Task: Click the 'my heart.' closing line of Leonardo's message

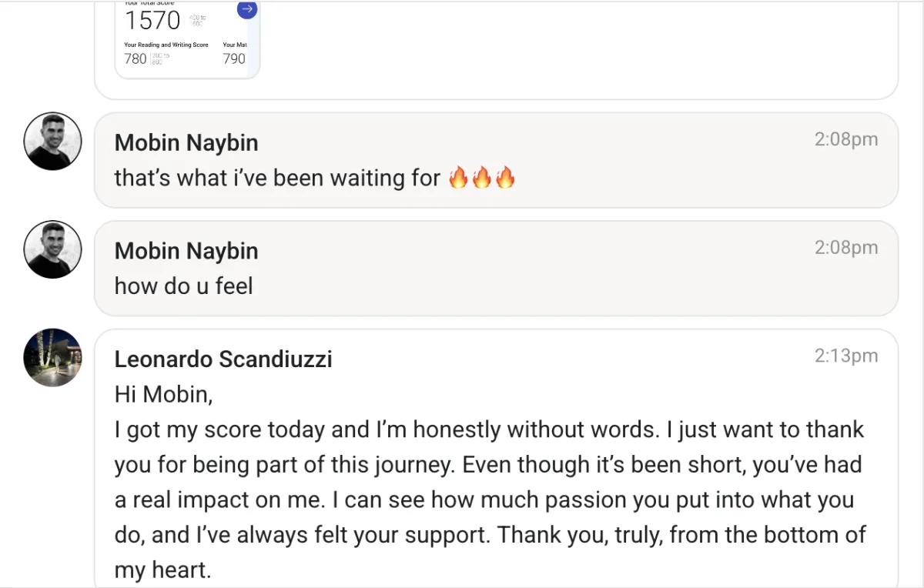Action: (x=162, y=570)
